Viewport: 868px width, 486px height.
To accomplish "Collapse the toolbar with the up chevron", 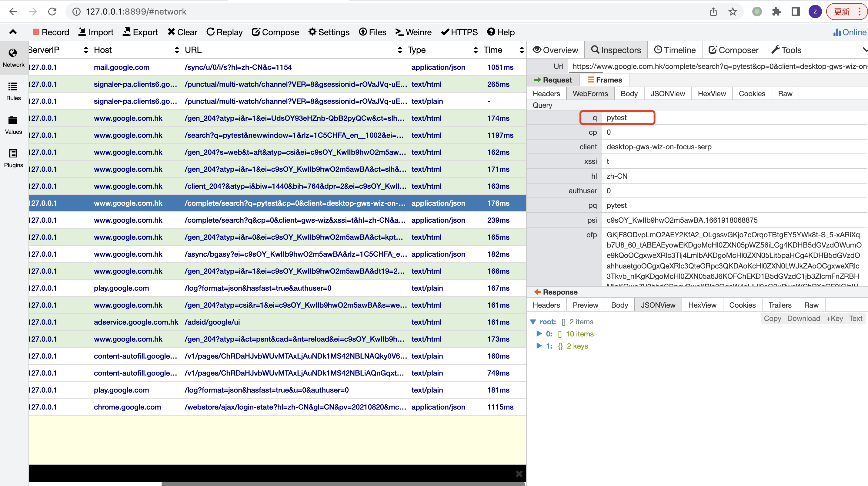I will pyautogui.click(x=13, y=32).
